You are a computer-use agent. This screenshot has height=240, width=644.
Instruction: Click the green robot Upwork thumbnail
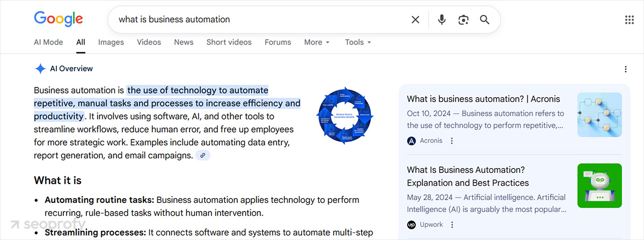[599, 185]
